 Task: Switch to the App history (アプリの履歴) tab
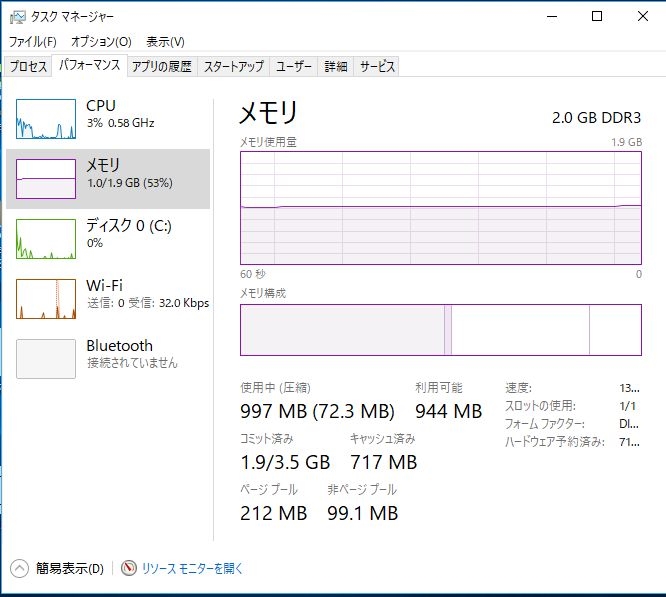161,67
